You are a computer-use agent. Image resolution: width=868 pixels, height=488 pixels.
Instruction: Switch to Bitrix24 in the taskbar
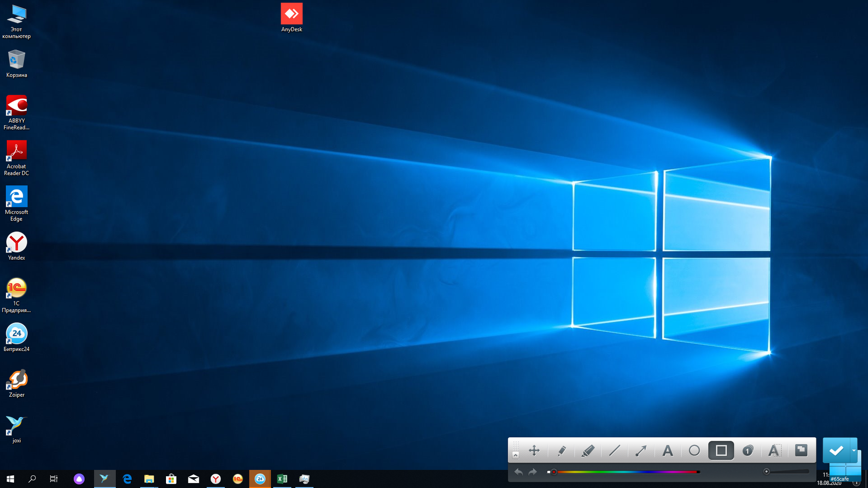tap(260, 479)
